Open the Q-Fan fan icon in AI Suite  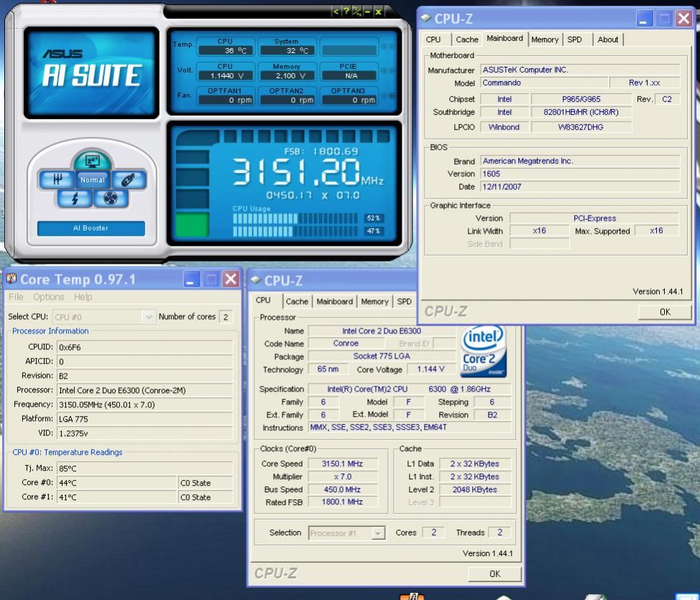[110, 198]
